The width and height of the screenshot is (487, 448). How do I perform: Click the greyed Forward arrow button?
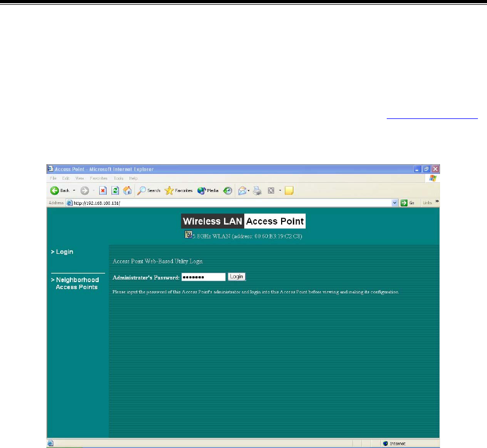coord(84,190)
